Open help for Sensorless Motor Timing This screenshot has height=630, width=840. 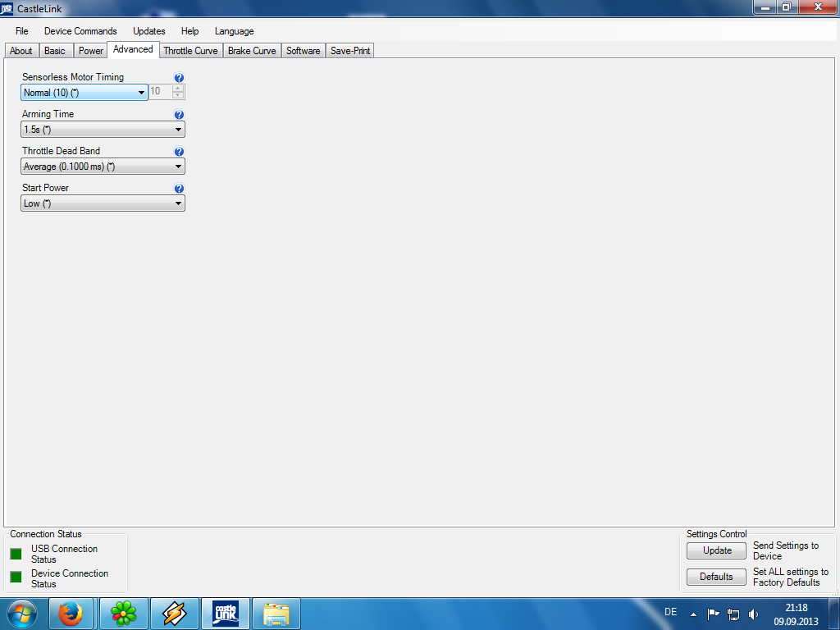click(x=179, y=78)
